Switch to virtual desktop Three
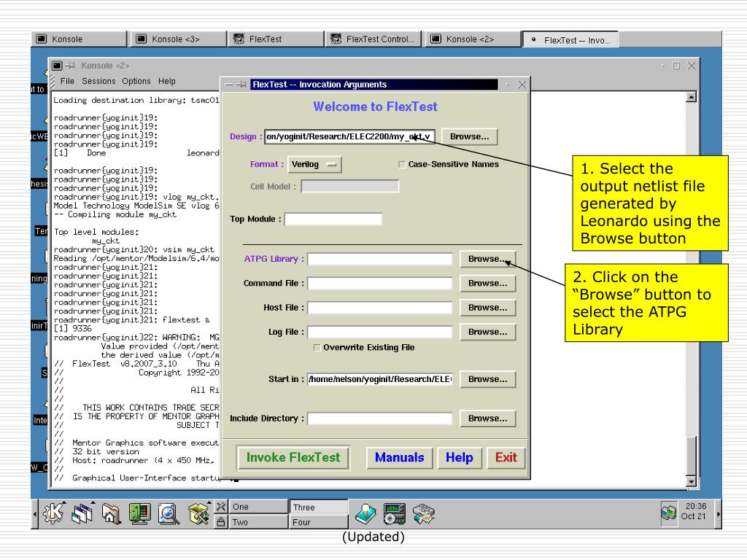The width and height of the screenshot is (747, 560). click(x=318, y=507)
